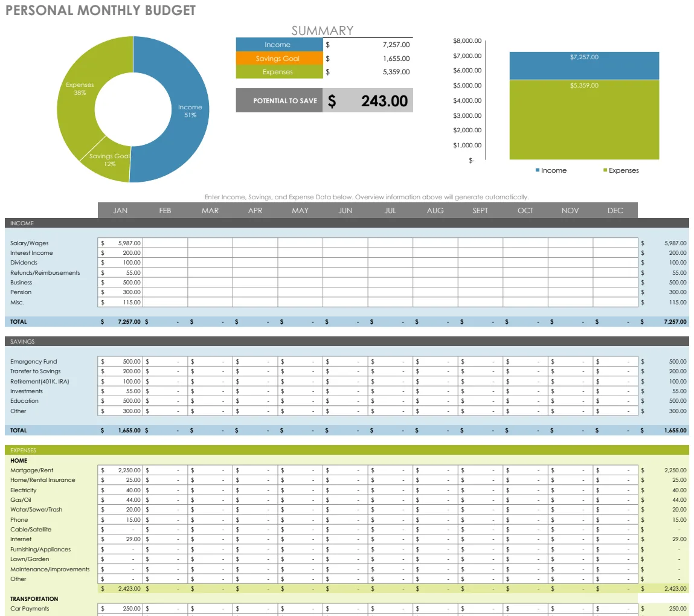The height and width of the screenshot is (616, 694).
Task: Click the Salary/Wages January cell 5,987.00
Action: point(120,243)
